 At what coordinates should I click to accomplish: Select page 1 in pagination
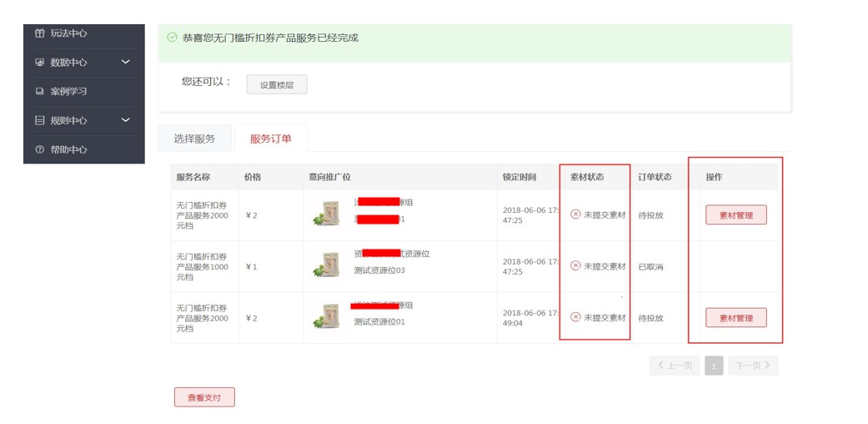pos(714,366)
